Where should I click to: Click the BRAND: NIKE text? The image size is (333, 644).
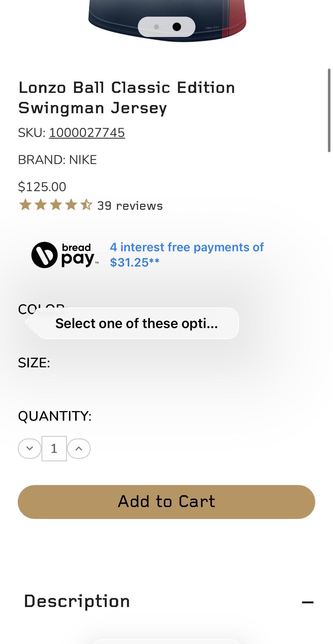click(x=57, y=160)
